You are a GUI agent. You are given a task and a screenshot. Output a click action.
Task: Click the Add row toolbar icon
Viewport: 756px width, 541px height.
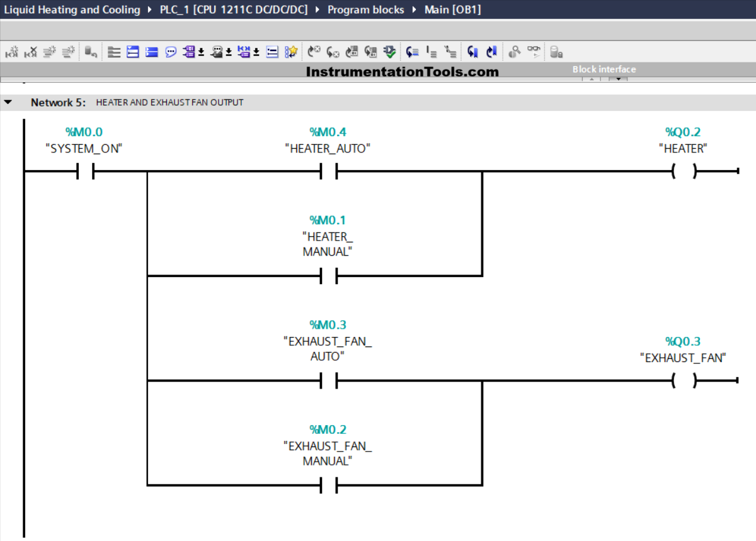69,52
